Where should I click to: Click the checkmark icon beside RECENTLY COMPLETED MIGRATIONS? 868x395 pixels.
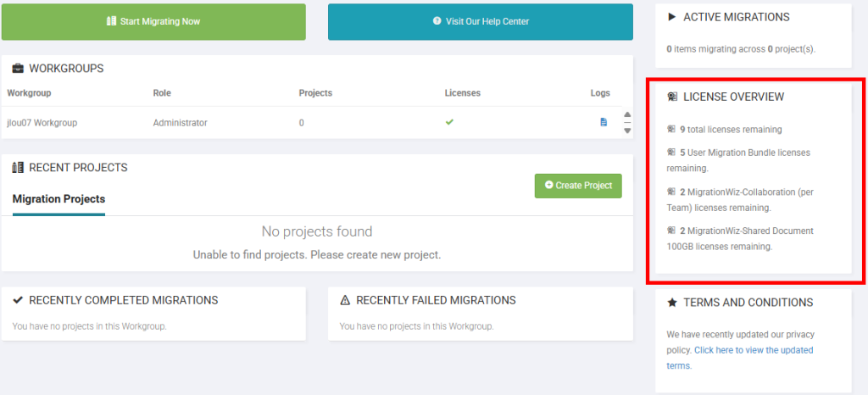click(x=18, y=300)
